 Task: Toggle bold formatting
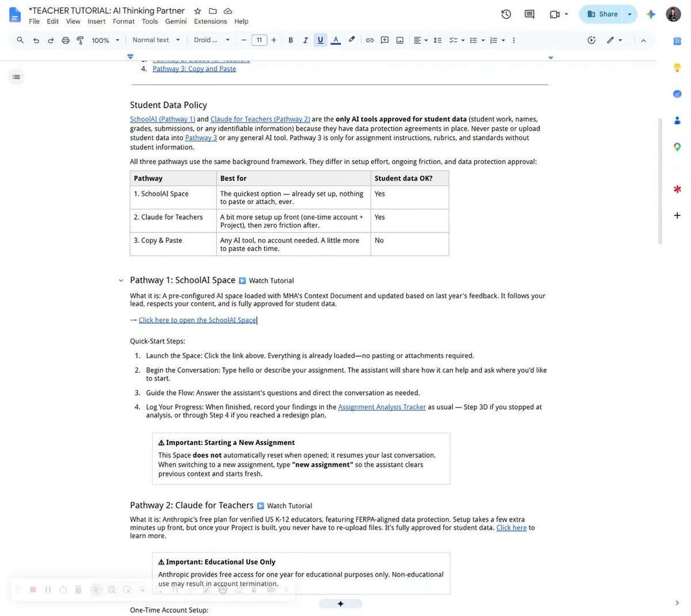pyautogui.click(x=291, y=40)
